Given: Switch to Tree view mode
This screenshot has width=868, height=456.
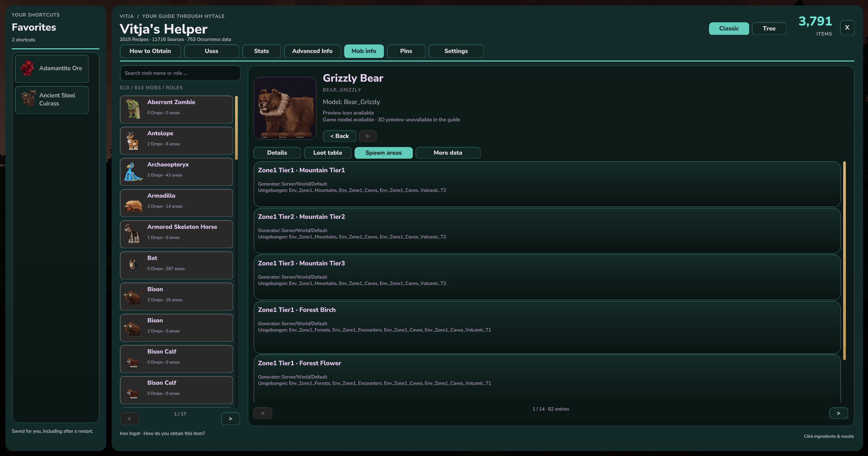Looking at the screenshot, I should point(769,28).
